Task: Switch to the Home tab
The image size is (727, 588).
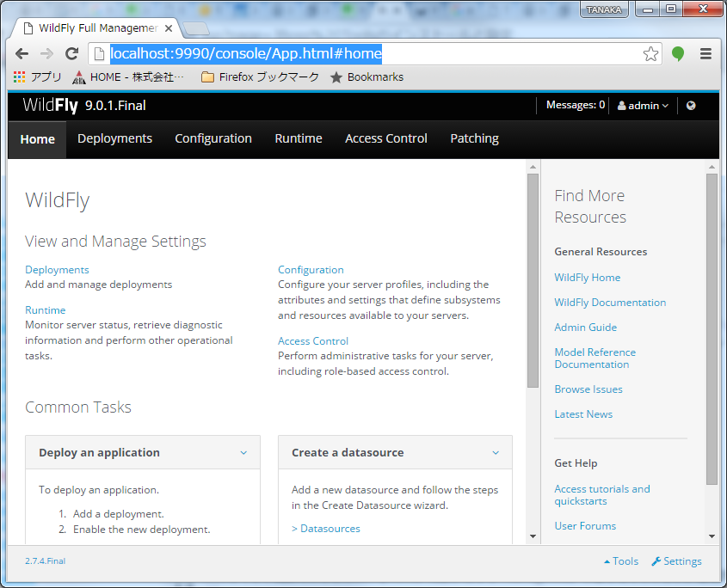Action: click(x=38, y=139)
